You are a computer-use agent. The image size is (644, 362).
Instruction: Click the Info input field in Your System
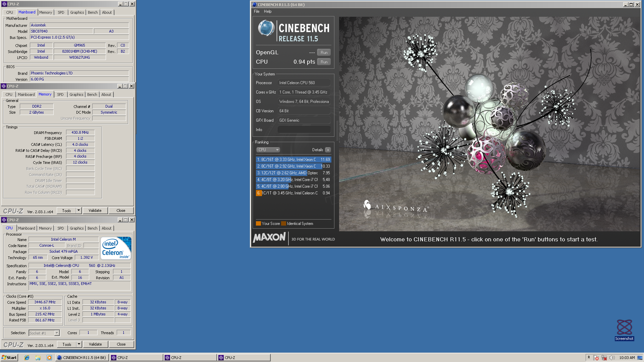(x=304, y=130)
